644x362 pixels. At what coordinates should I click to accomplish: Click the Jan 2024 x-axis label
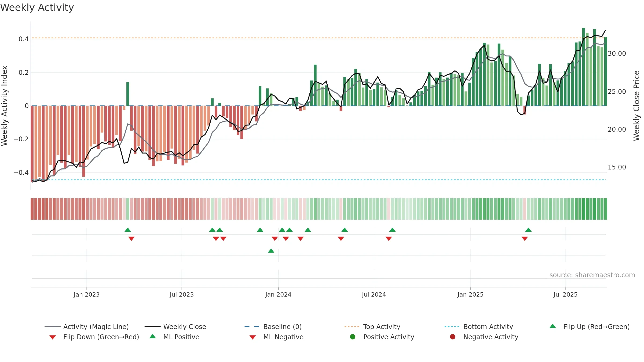click(278, 294)
